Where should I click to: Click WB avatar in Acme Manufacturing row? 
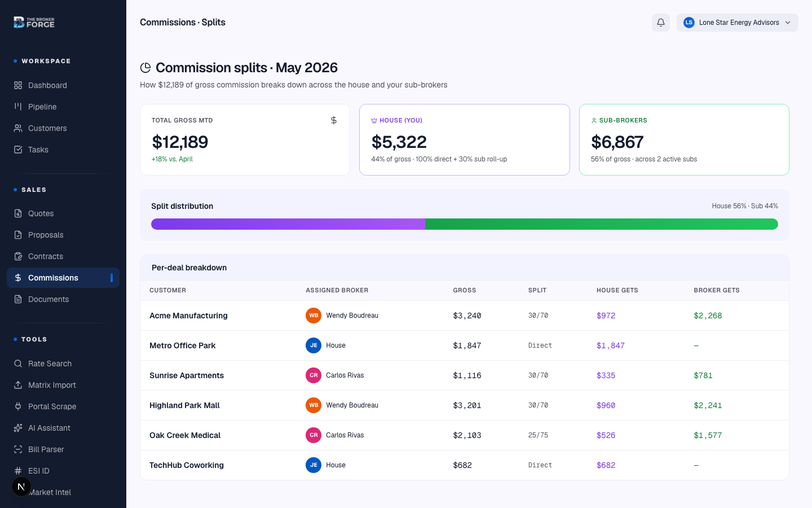(x=314, y=316)
